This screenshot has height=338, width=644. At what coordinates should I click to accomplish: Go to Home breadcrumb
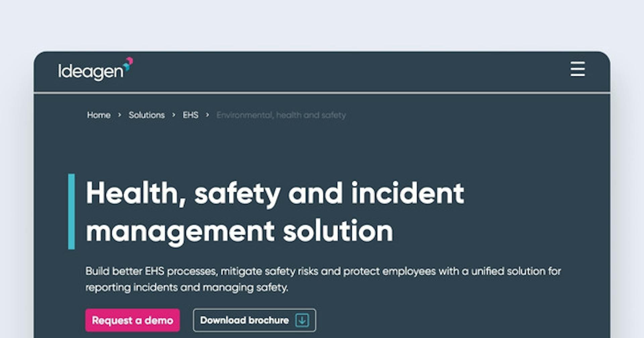pyautogui.click(x=99, y=115)
